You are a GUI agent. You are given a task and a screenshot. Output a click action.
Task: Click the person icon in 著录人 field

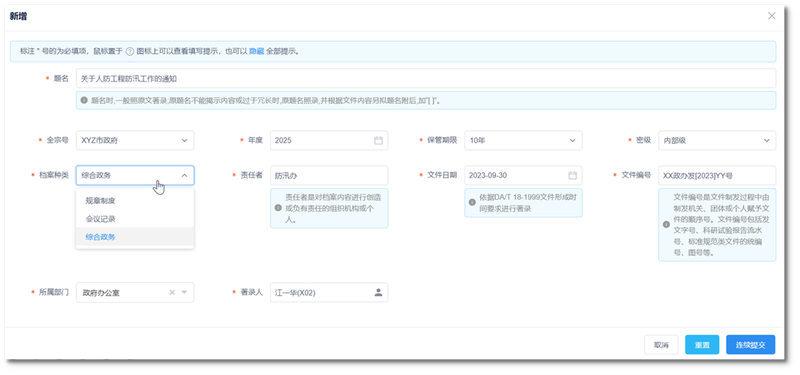coord(378,292)
